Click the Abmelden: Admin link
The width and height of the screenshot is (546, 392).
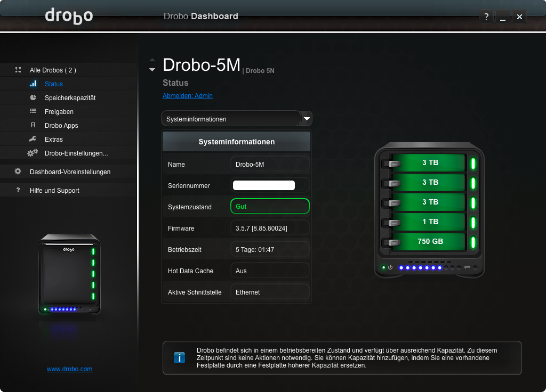[188, 96]
